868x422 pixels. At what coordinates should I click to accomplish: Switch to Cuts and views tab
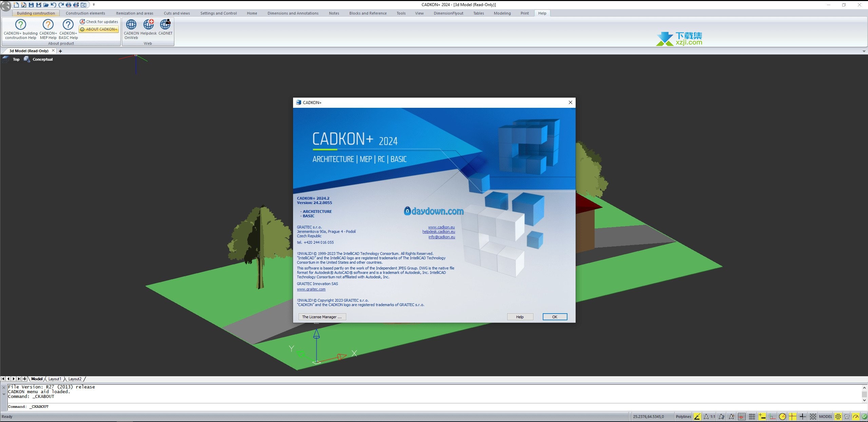tap(177, 13)
